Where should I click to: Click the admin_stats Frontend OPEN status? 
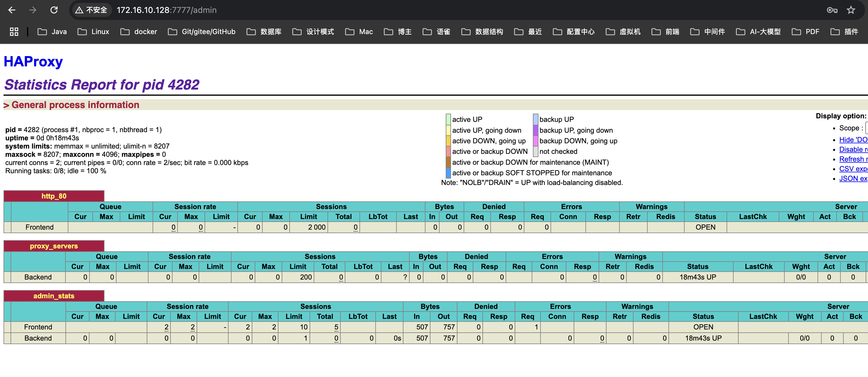coord(703,327)
